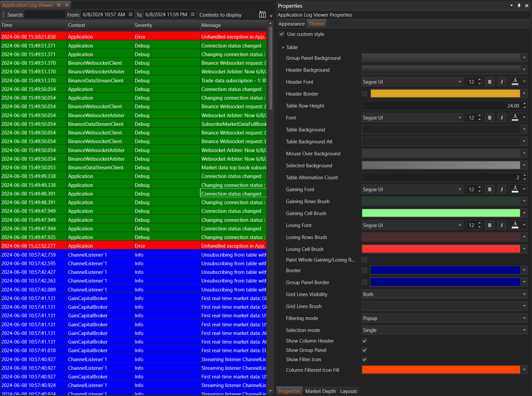The image size is (532, 396).
Task: Uncheck Use custom style checkbox
Action: [x=282, y=34]
